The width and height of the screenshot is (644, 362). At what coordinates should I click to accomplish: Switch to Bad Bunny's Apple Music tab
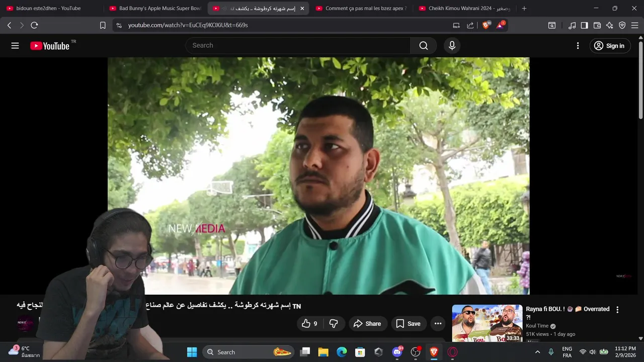tap(154, 9)
